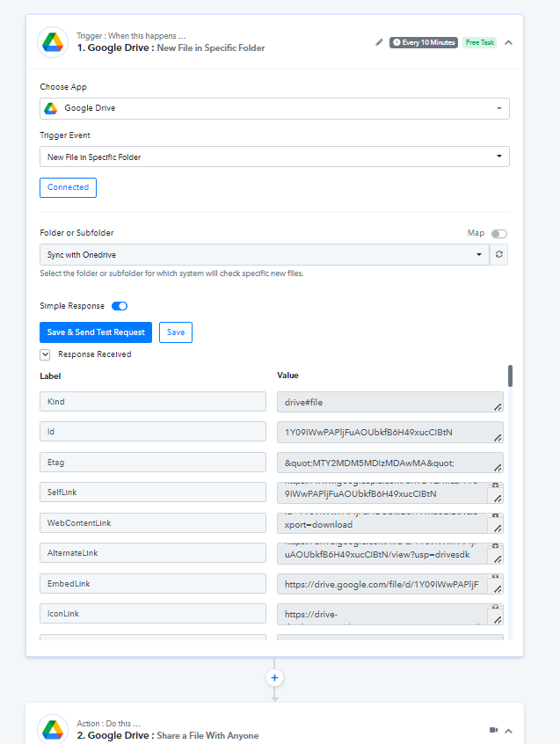Click the SelfLink label field
This screenshot has width=560, height=744.
pyautogui.click(x=153, y=492)
